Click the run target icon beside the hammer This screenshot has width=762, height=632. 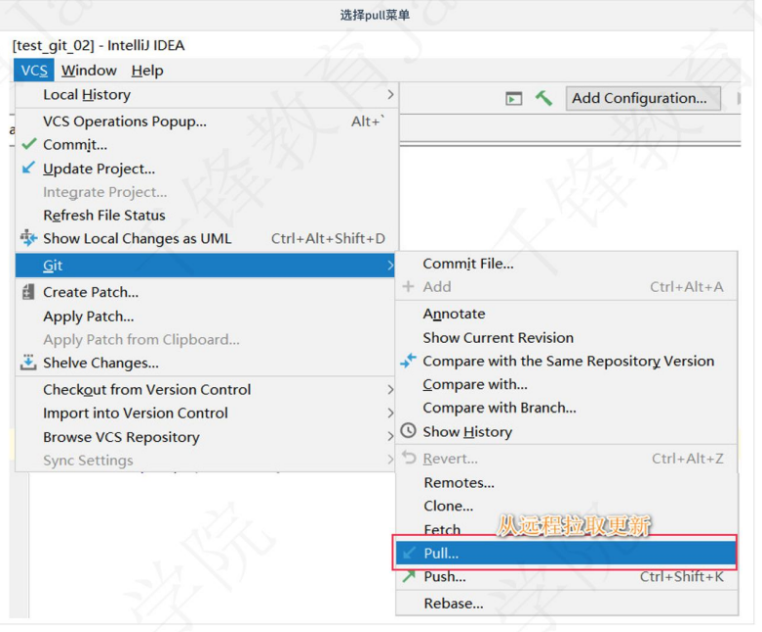click(514, 99)
